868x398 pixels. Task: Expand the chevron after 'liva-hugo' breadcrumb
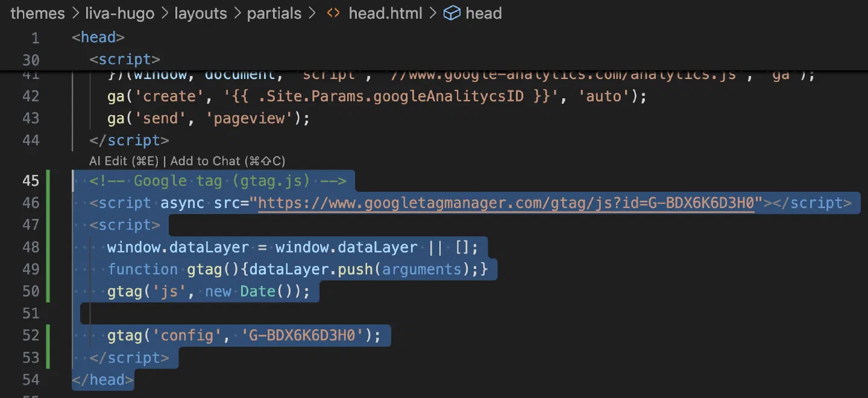[x=164, y=13]
